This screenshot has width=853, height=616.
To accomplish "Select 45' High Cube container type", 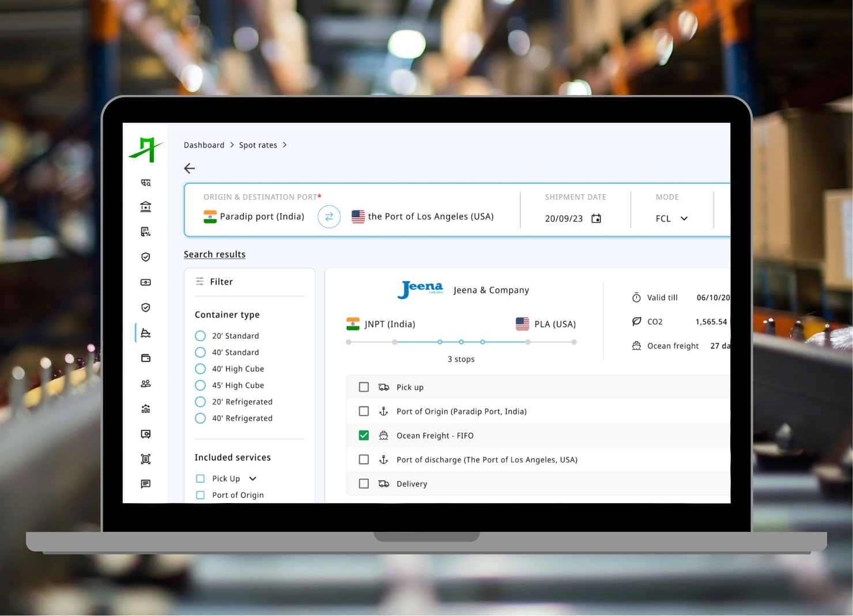I will [201, 385].
